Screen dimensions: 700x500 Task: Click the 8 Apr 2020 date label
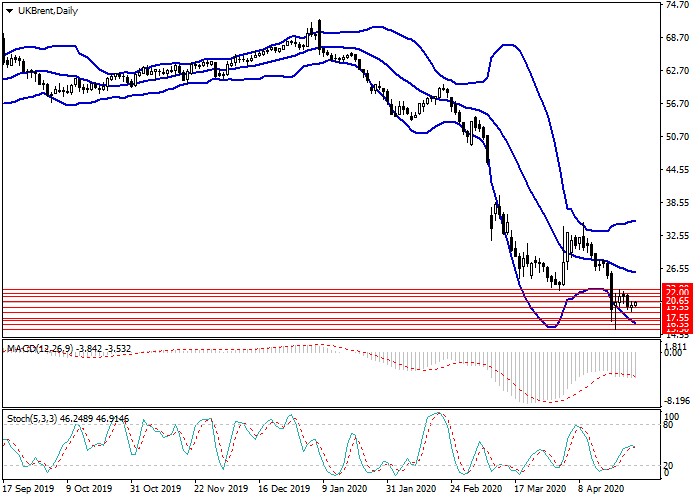(603, 490)
